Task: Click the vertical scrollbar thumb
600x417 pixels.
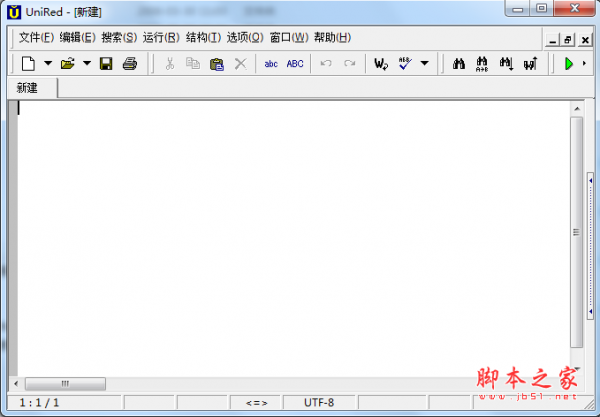Action: coord(577,232)
